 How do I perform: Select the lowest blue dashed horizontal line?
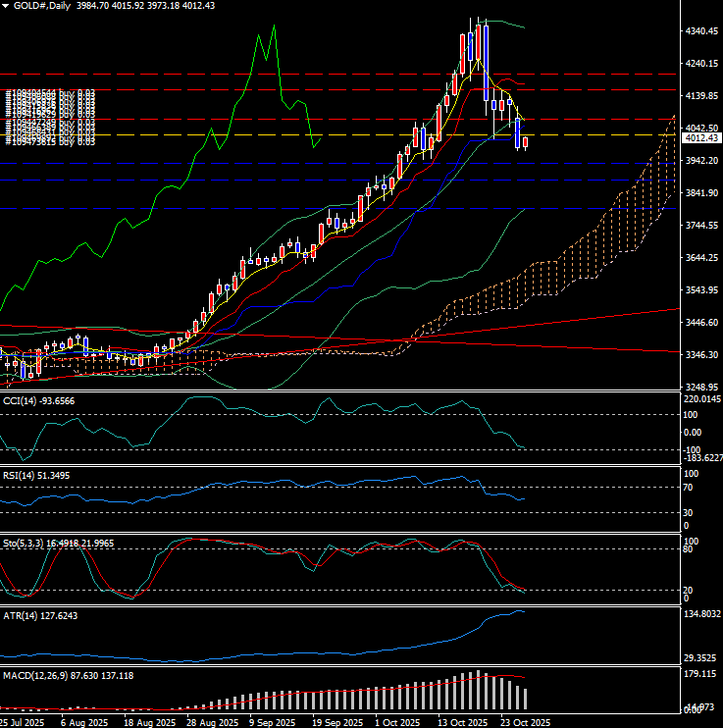point(294,208)
